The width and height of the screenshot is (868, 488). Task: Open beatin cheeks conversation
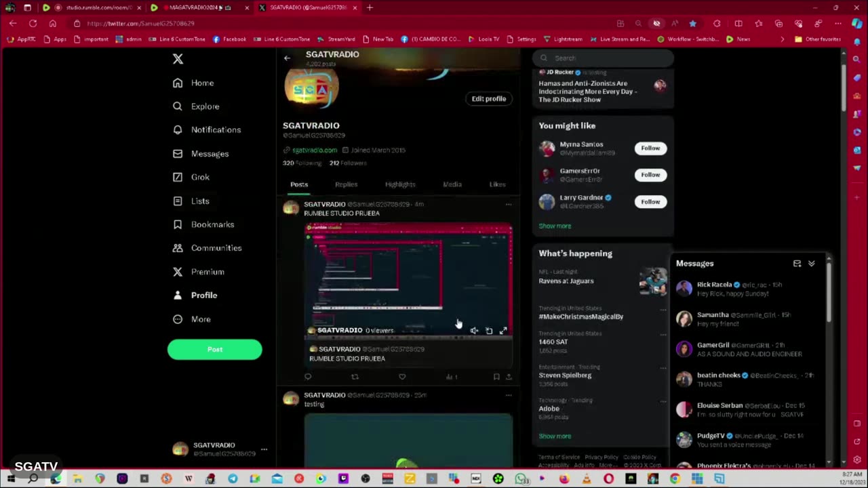click(x=748, y=379)
